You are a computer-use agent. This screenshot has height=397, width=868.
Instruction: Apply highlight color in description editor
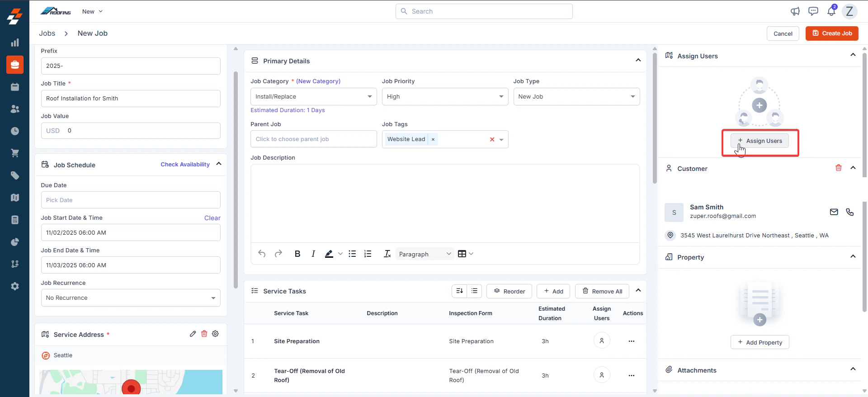coord(329,254)
